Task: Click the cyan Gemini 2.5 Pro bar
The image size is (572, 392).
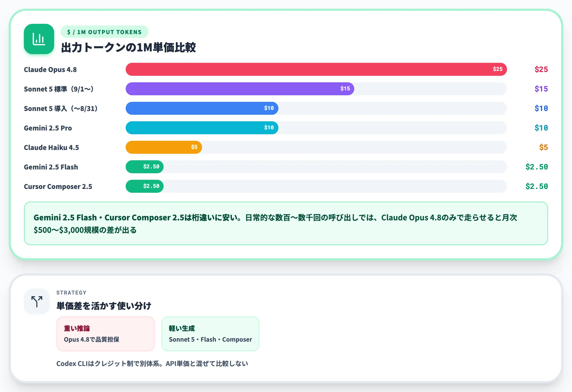Action: (202, 128)
